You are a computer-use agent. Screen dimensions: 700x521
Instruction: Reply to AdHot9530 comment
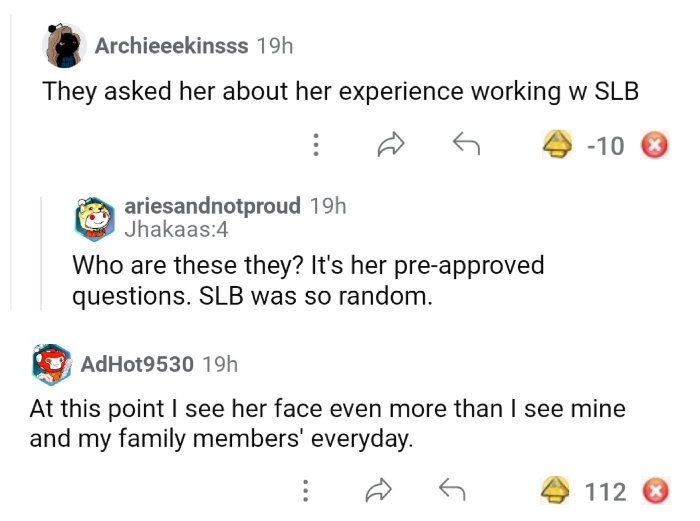455,490
